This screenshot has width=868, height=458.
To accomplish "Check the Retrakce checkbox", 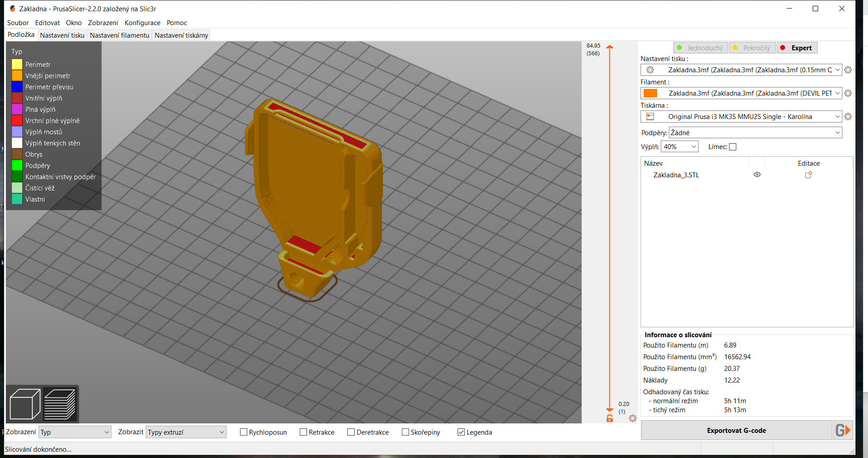I will tap(304, 432).
